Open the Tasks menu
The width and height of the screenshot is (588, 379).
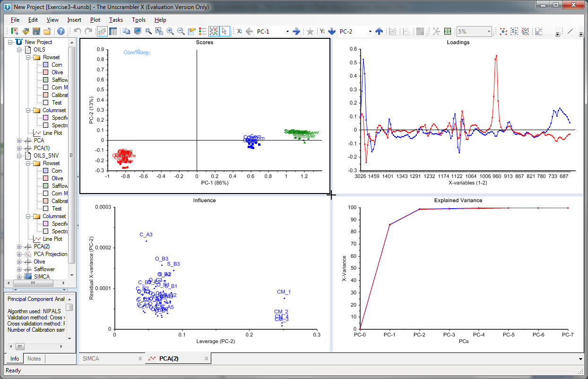[116, 20]
